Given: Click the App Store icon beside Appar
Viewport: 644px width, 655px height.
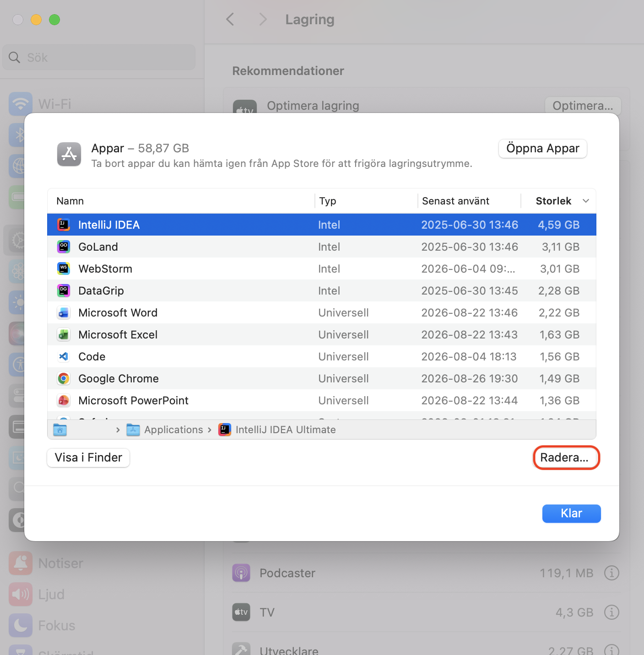Looking at the screenshot, I should 69,154.
